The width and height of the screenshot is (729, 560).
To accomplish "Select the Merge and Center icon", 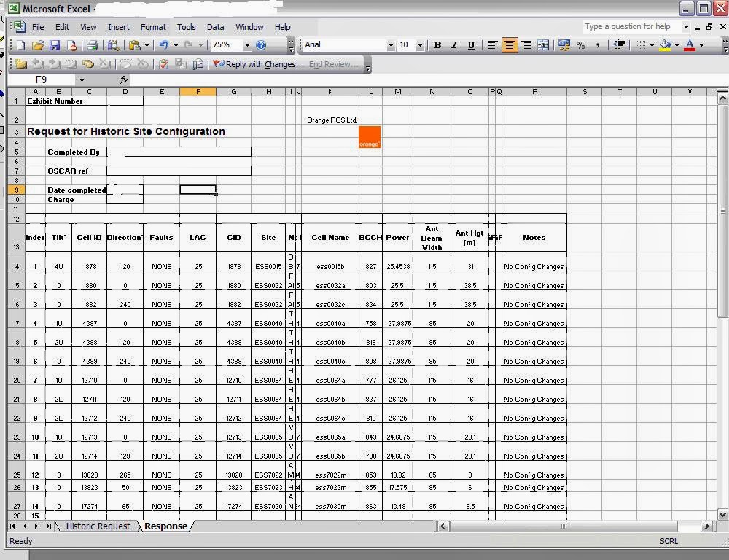I will pos(544,45).
